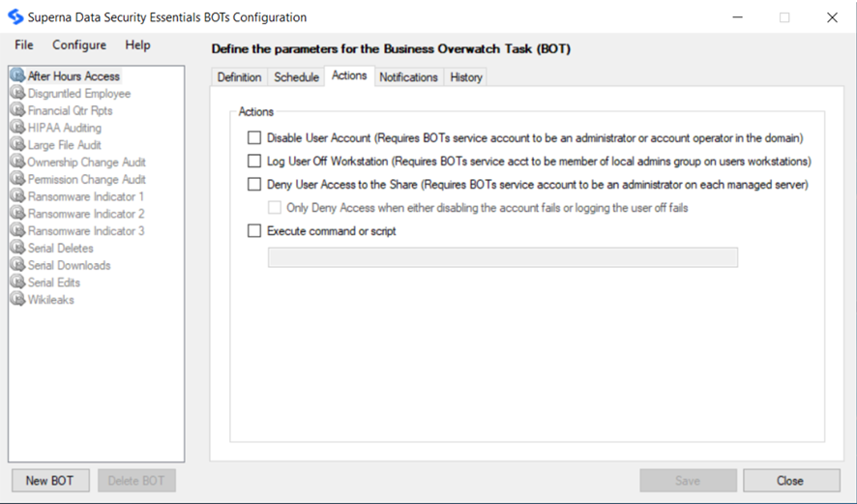Screen dimensions: 857x504
Task: Click the Superna logo in title bar
Action: point(15,17)
